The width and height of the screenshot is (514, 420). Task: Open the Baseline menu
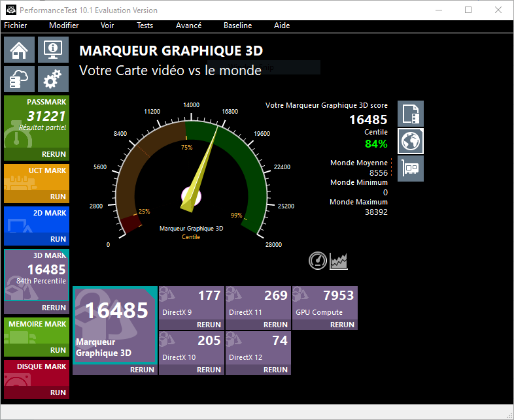point(237,25)
